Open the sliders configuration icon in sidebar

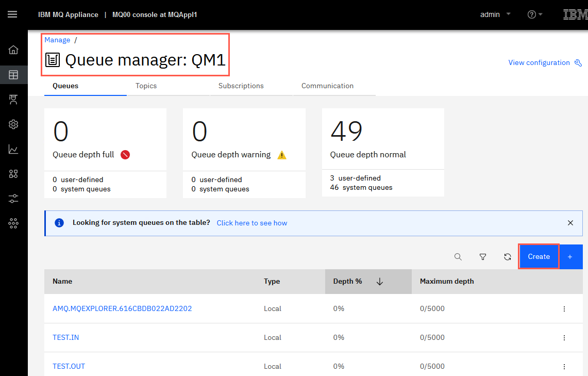pyautogui.click(x=13, y=199)
